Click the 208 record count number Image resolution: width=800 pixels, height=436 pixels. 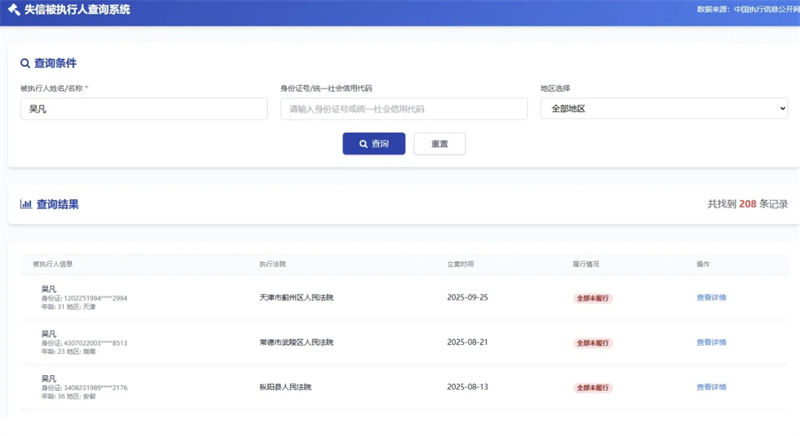point(747,204)
